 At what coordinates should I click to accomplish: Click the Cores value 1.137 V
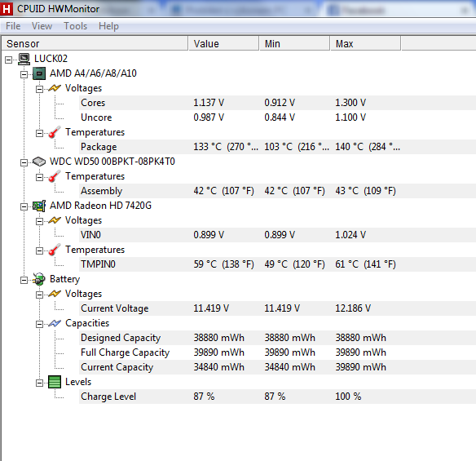tap(209, 103)
